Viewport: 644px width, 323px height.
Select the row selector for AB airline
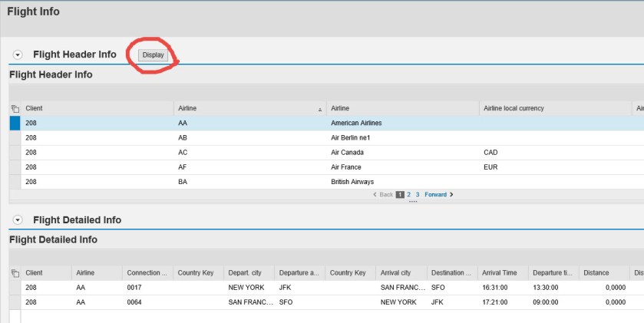[15, 138]
